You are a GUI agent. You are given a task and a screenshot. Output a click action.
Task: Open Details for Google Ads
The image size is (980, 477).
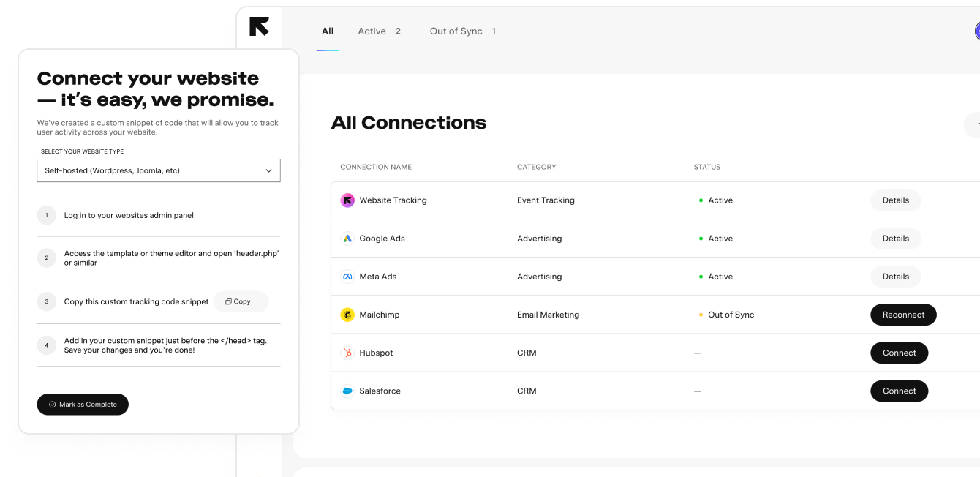tap(895, 238)
